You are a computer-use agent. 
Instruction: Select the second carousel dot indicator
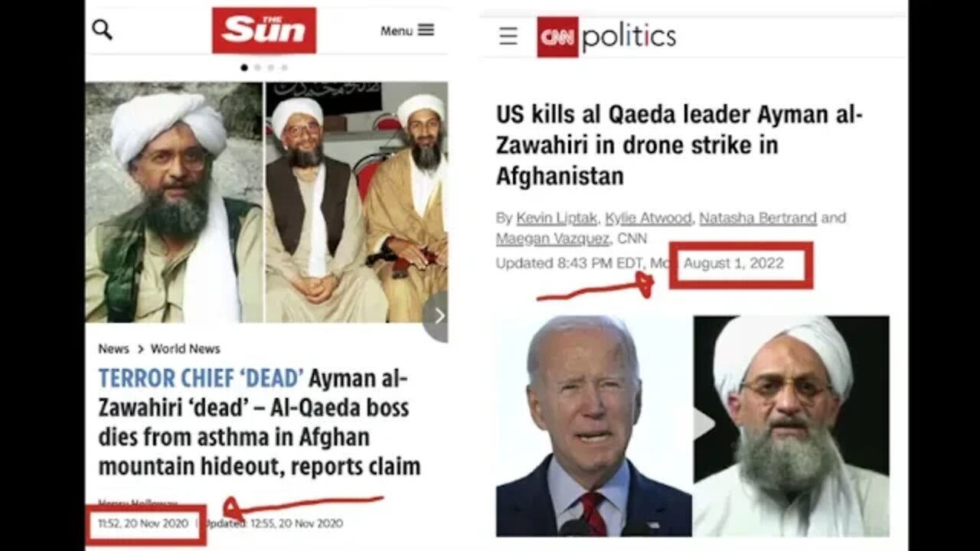click(x=257, y=67)
